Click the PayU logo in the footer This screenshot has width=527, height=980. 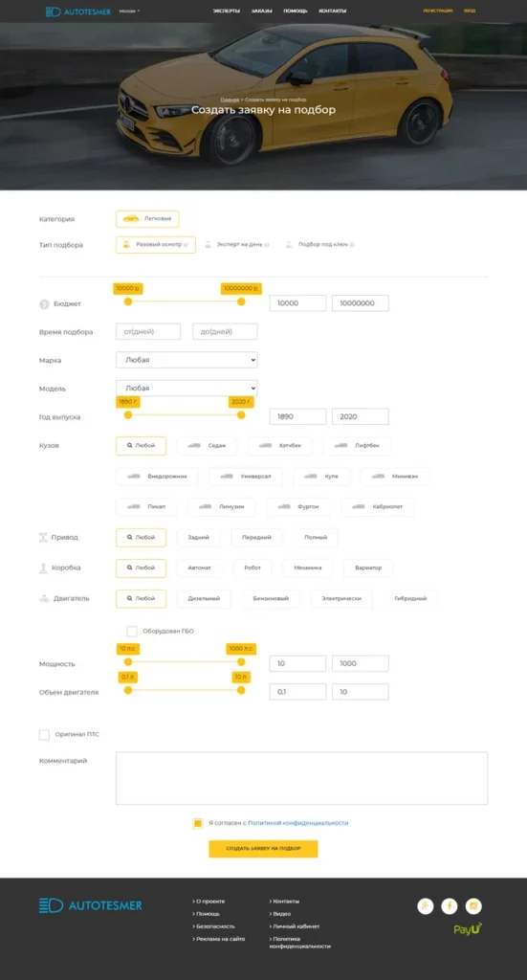468,928
